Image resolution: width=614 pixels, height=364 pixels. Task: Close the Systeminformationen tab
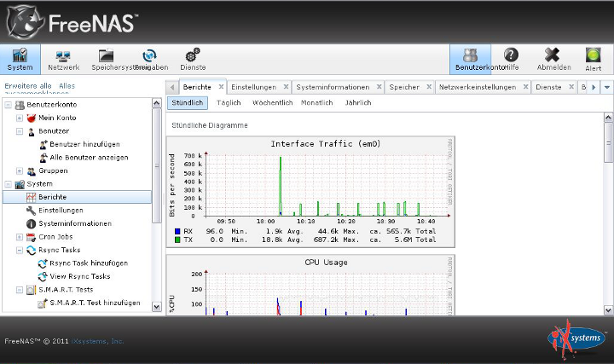[379, 87]
